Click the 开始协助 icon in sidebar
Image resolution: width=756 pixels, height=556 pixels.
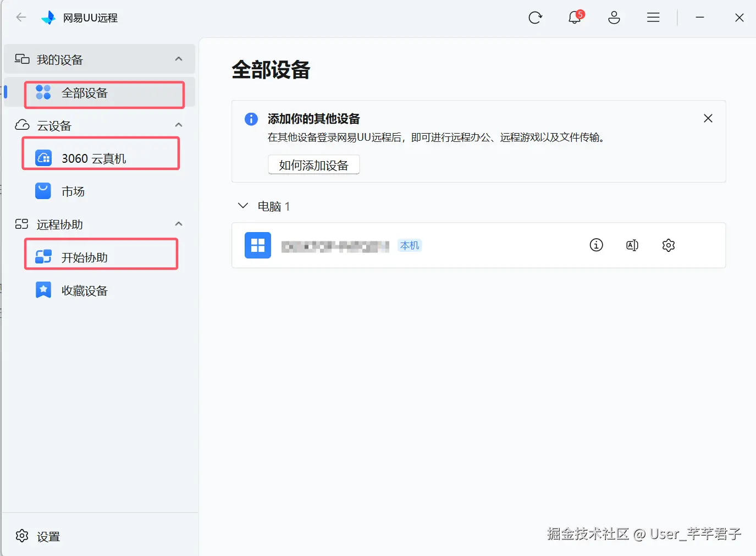pyautogui.click(x=43, y=257)
